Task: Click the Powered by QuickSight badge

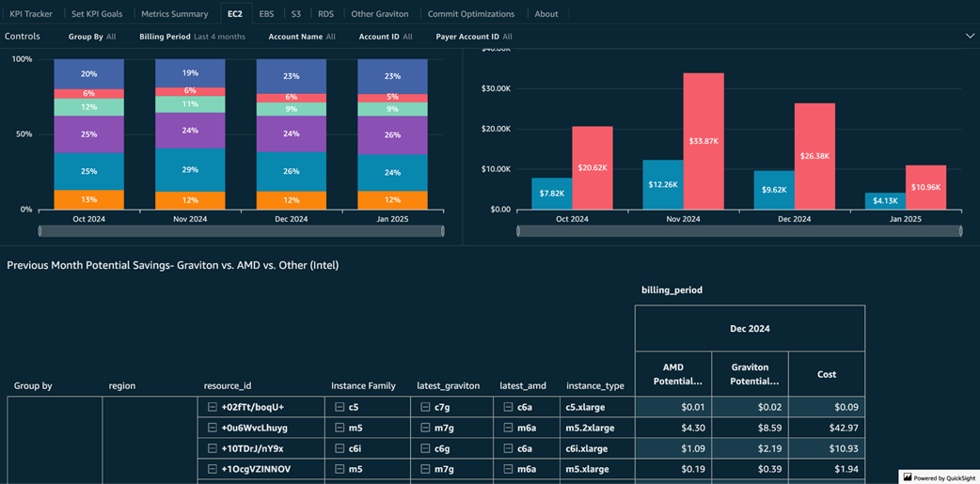Action: (x=939, y=477)
